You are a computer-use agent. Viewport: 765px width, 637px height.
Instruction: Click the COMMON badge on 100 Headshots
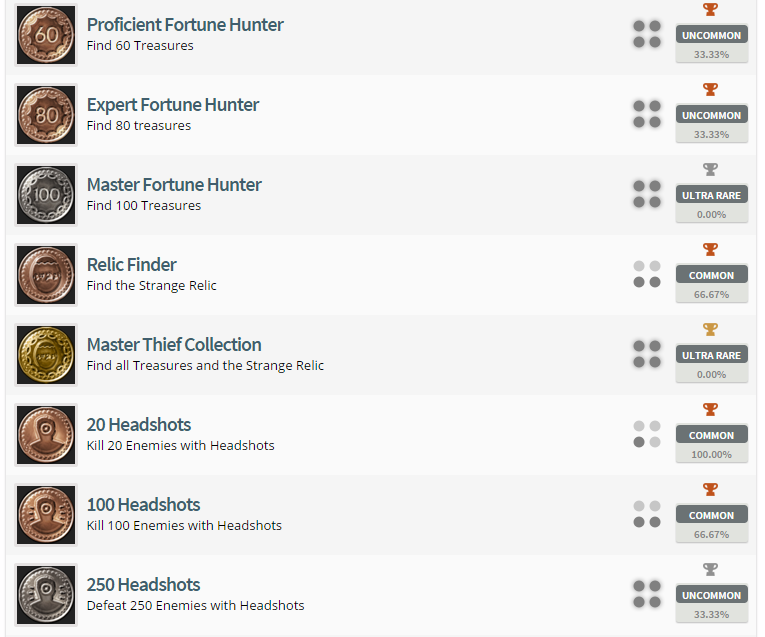(x=711, y=515)
